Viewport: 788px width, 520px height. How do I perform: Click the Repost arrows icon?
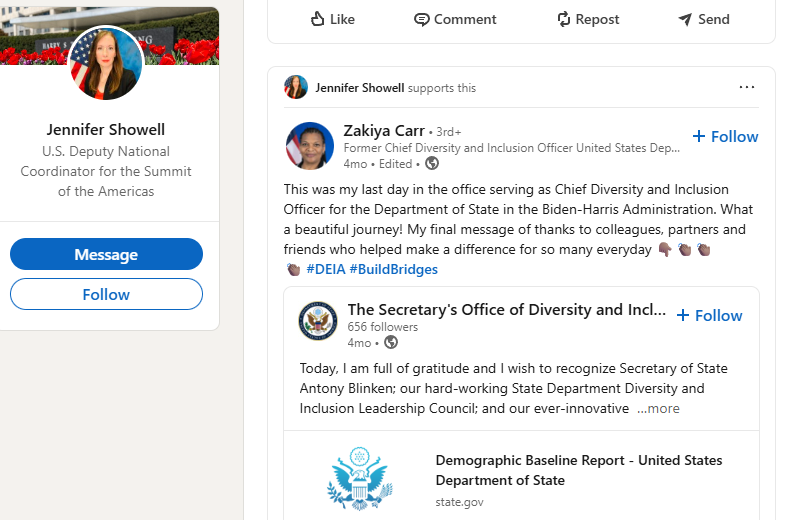pyautogui.click(x=563, y=19)
